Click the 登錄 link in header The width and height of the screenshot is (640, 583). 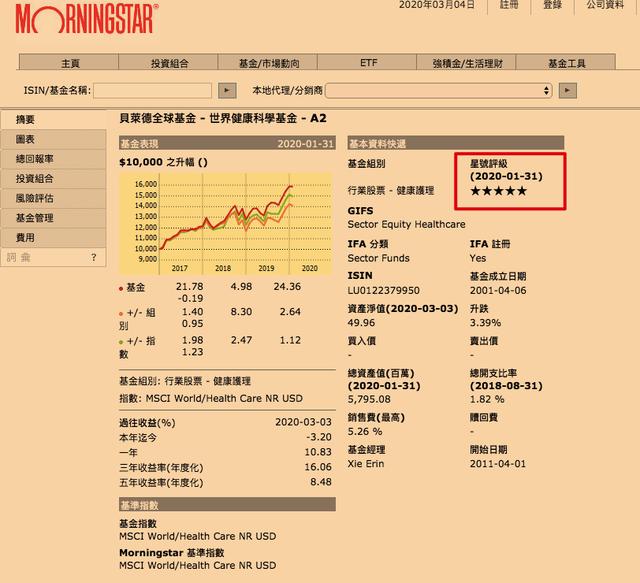553,5
